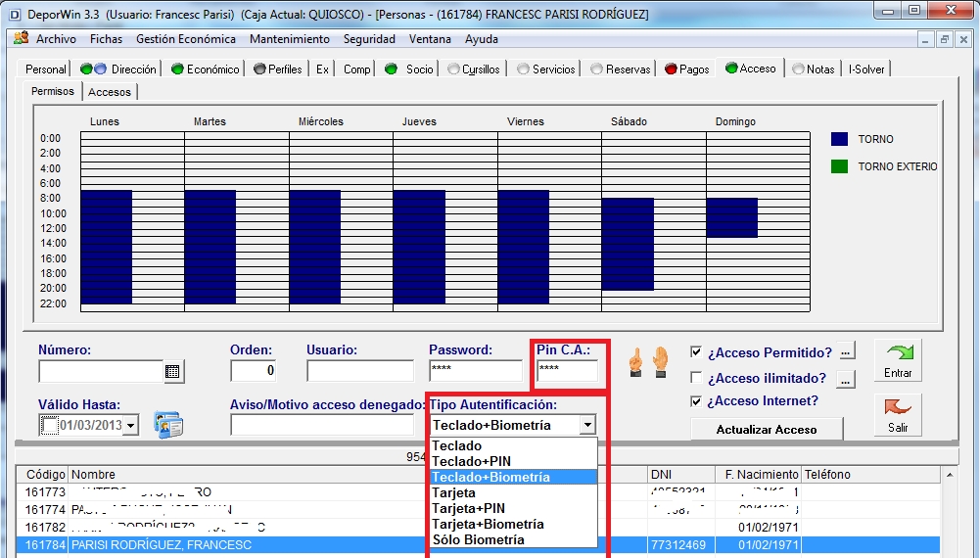This screenshot has width=980, height=558.
Task: Pick the highlighted Teclado+Biometría list option
Action: 513,477
